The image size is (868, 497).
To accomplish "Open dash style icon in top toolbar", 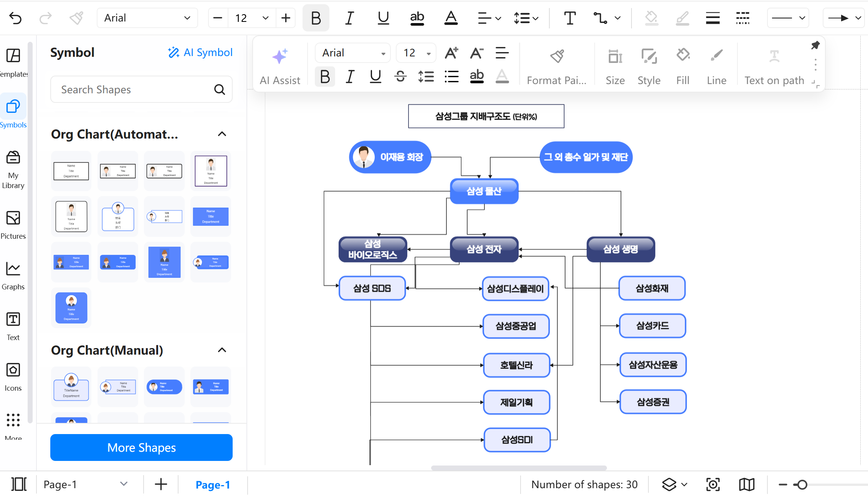I will point(743,18).
